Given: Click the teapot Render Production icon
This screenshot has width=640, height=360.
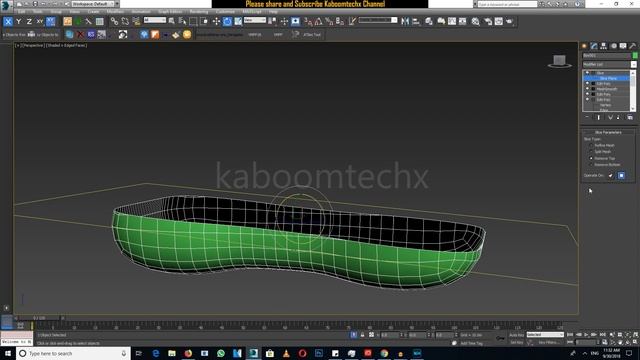Looking at the screenshot, I should click(510, 21).
